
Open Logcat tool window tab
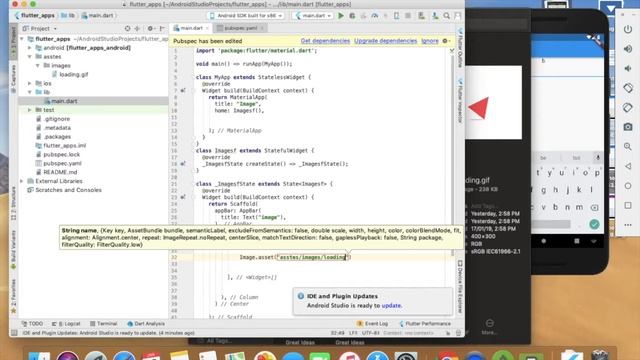(66, 324)
